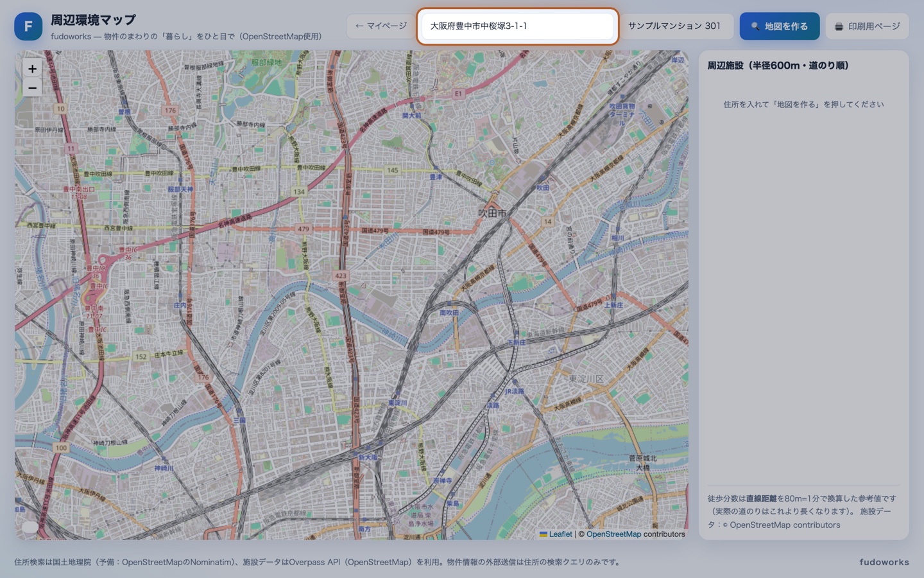Click the route 100 shield marker
This screenshot has width=924, height=578.
click(x=61, y=448)
